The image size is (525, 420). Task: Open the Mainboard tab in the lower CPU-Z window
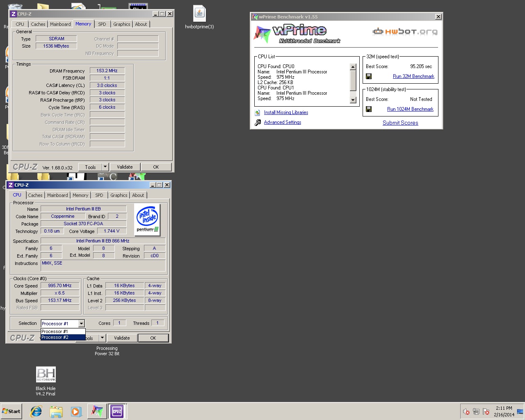click(x=57, y=195)
